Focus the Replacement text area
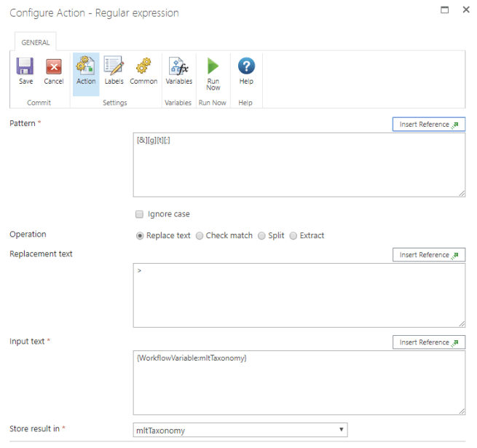The width and height of the screenshot is (477, 448). click(299, 295)
